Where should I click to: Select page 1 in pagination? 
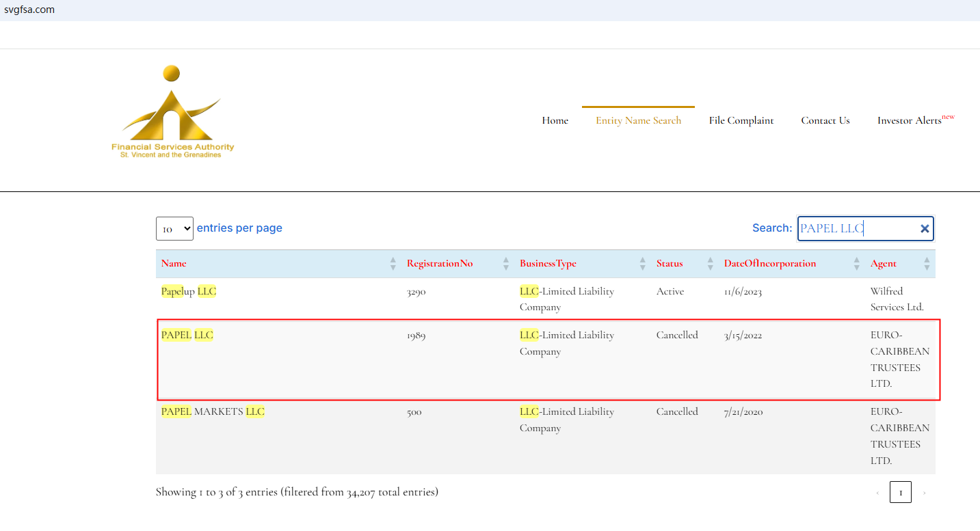(900, 493)
